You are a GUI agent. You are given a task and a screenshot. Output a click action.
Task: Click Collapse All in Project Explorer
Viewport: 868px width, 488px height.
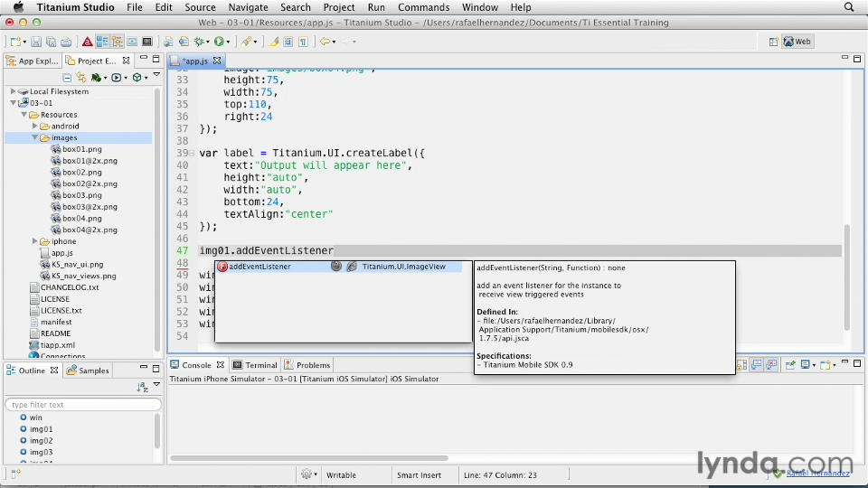click(67, 78)
